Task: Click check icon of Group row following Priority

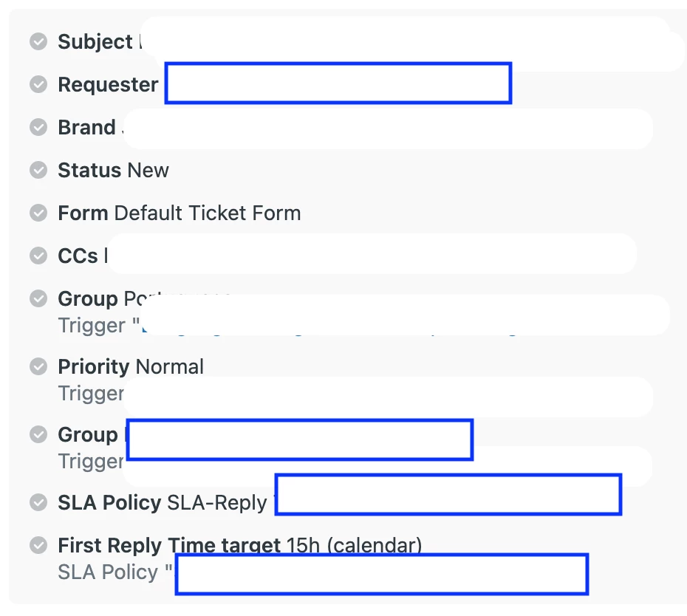Action: pyautogui.click(x=38, y=434)
